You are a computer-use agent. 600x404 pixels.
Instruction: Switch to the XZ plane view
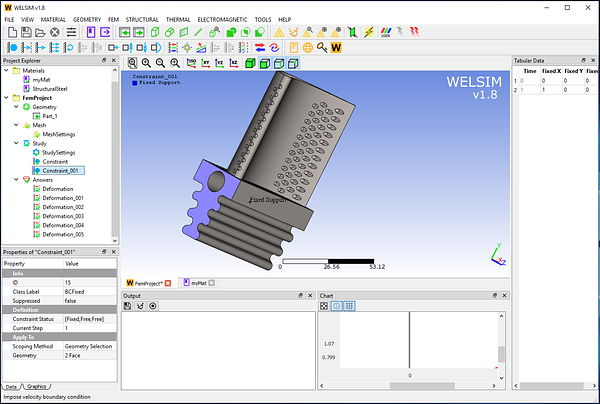(x=234, y=63)
